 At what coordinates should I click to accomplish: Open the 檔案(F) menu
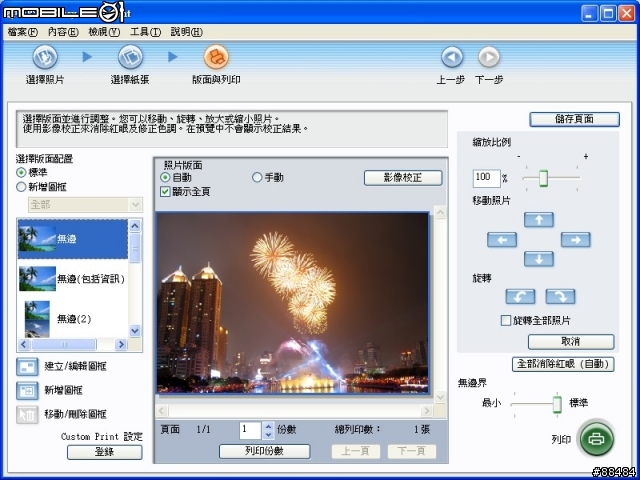pyautogui.click(x=22, y=32)
